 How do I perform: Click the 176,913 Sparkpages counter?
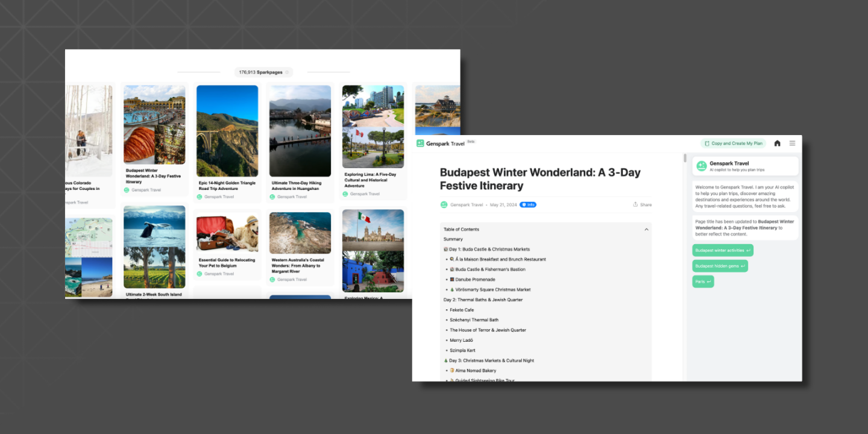(x=264, y=72)
